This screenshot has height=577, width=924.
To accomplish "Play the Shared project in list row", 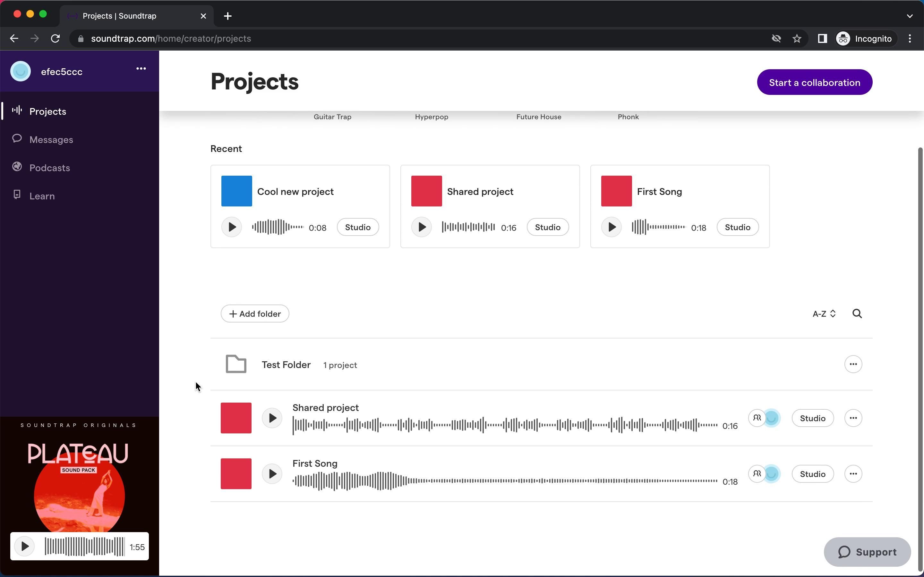I will tap(272, 418).
